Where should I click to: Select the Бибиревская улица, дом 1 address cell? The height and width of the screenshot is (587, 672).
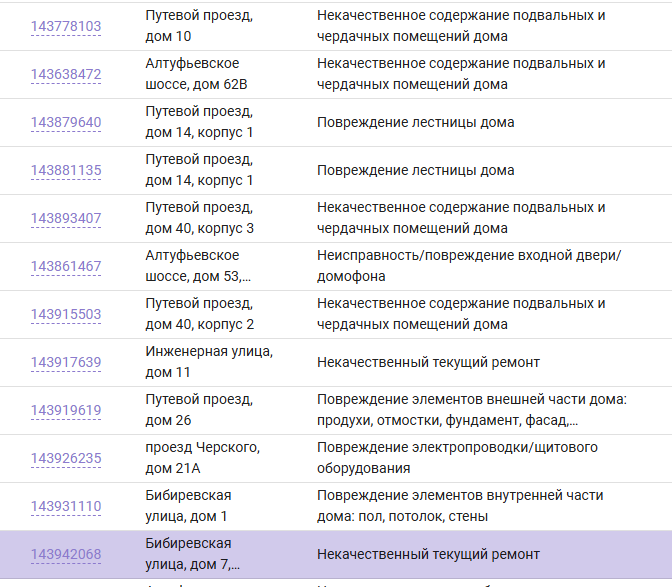188,507
